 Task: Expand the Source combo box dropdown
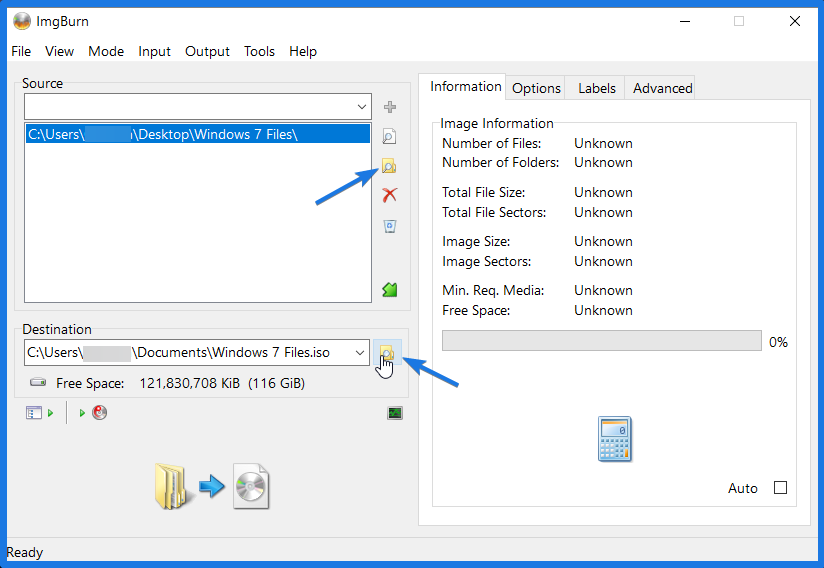(x=362, y=107)
